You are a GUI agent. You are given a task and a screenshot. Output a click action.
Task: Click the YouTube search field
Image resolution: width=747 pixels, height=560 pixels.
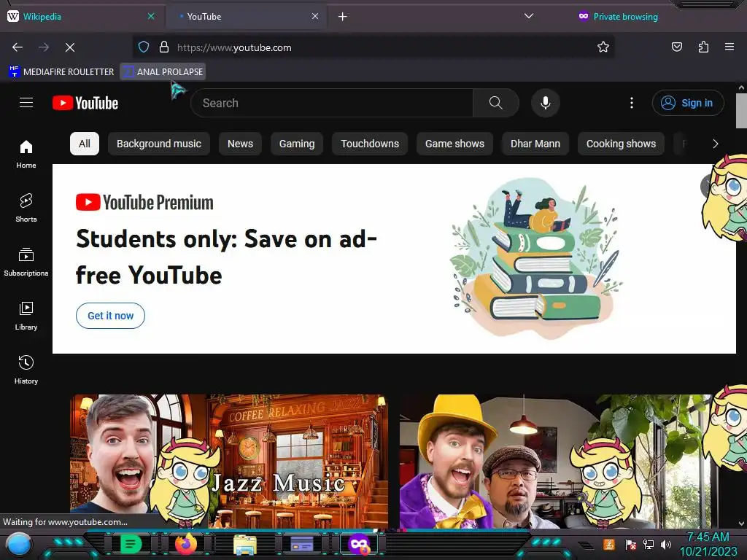pyautogui.click(x=332, y=103)
